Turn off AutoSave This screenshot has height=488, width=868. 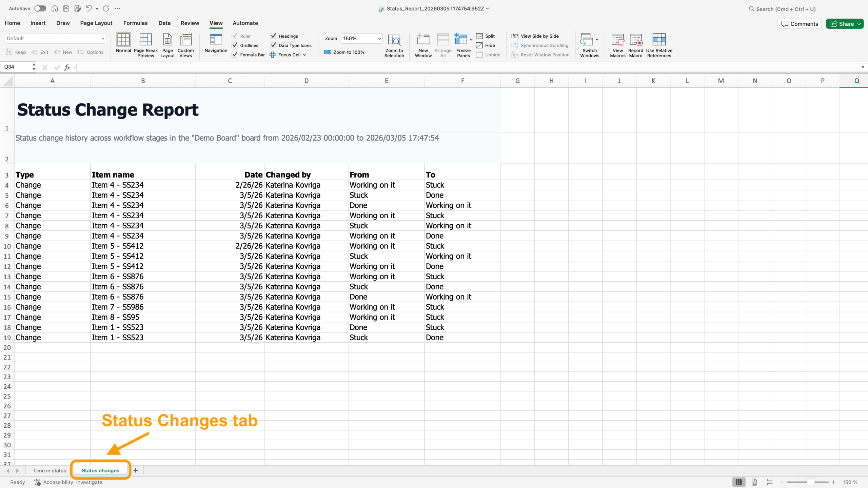(40, 8)
